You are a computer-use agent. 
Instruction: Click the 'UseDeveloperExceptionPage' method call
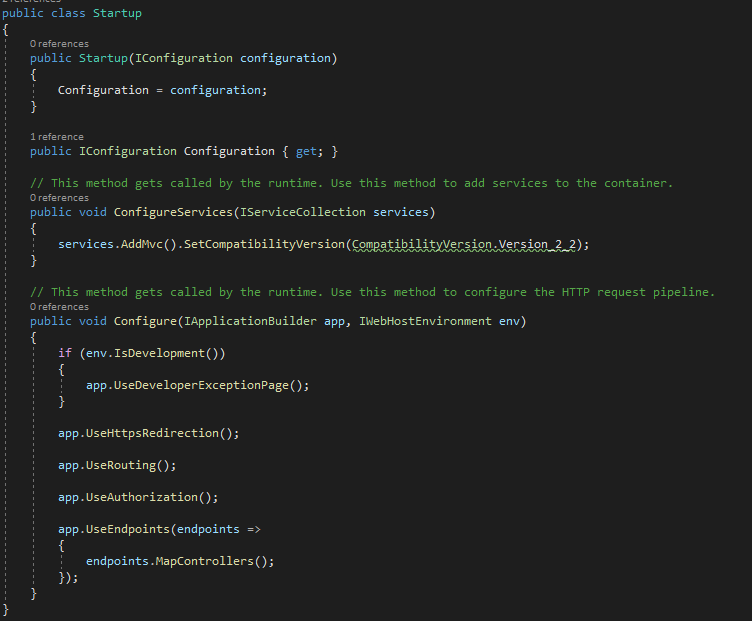(x=201, y=386)
